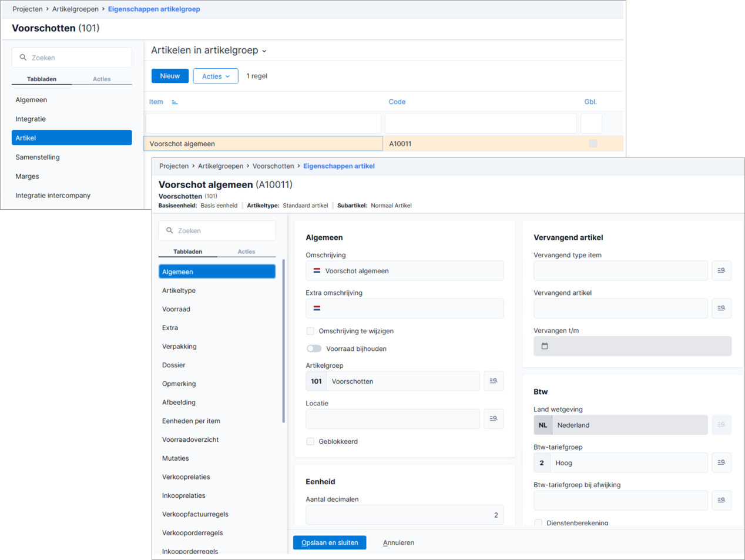This screenshot has width=745, height=560.
Task: Click the Opslaan en sluiten button
Action: [330, 543]
